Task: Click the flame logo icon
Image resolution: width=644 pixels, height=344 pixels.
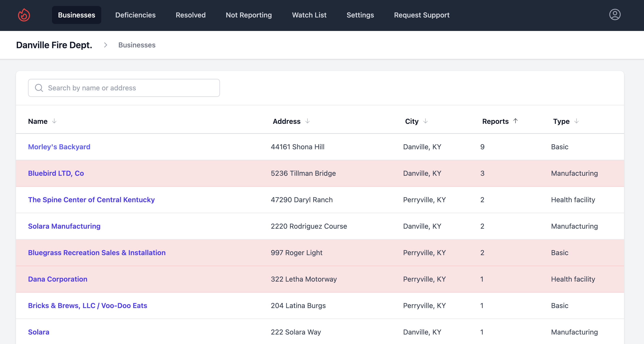Action: point(24,15)
